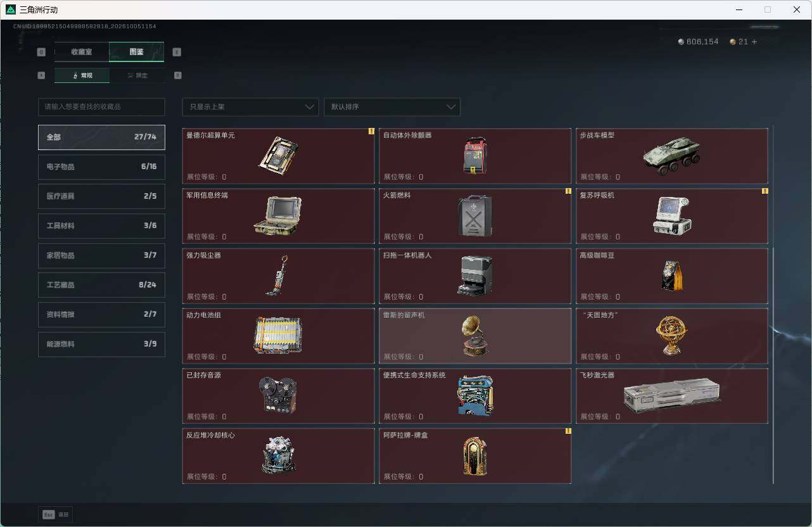812x527 pixels.
Task: Select the 动力电池组 battery pack item
Action: click(x=279, y=336)
